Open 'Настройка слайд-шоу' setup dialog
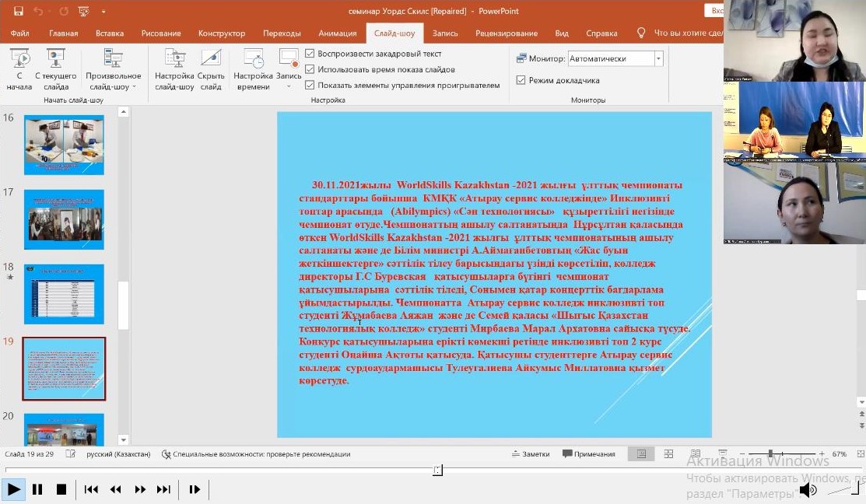 tap(174, 69)
